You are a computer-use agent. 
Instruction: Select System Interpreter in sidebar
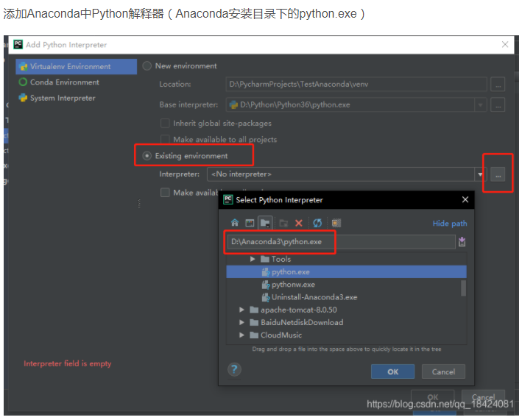click(x=77, y=98)
